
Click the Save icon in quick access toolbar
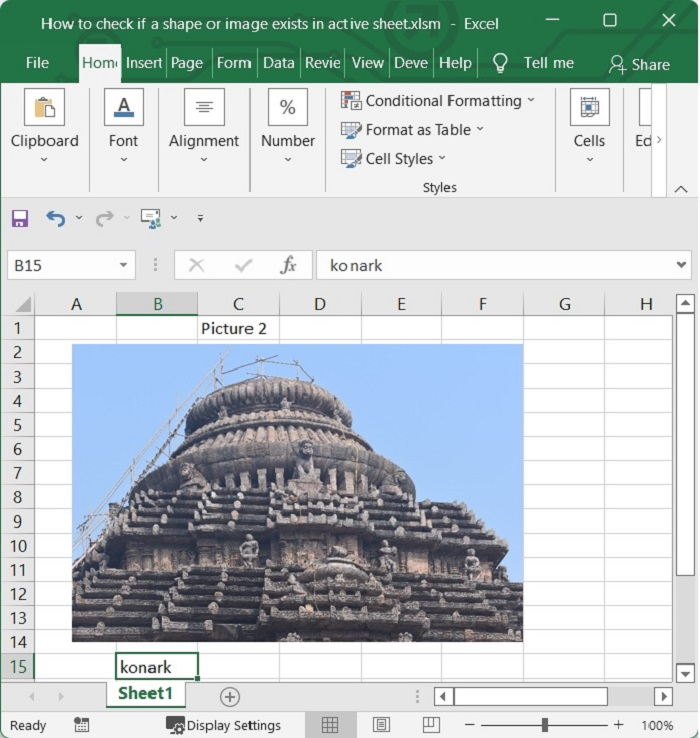point(20,218)
